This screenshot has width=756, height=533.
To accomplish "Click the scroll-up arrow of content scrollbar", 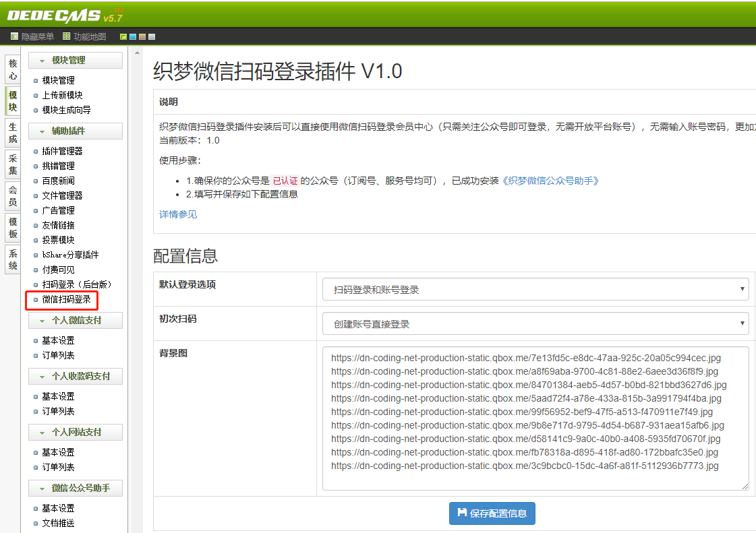I will 138,53.
